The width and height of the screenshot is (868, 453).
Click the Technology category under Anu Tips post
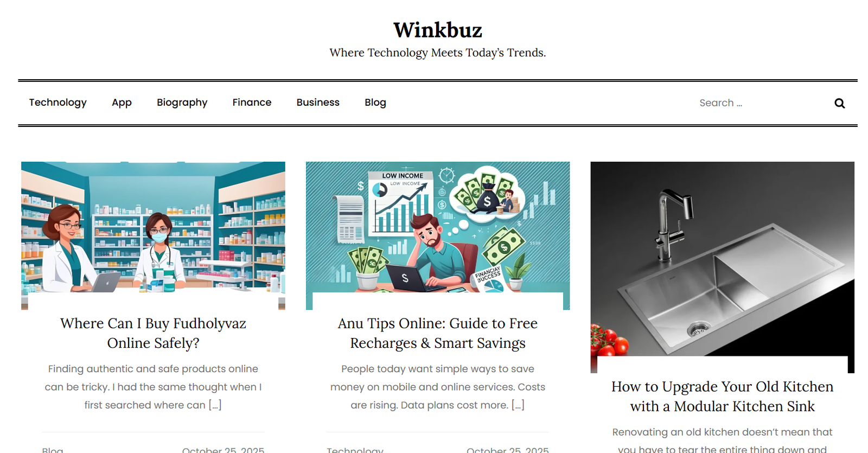[355, 450]
